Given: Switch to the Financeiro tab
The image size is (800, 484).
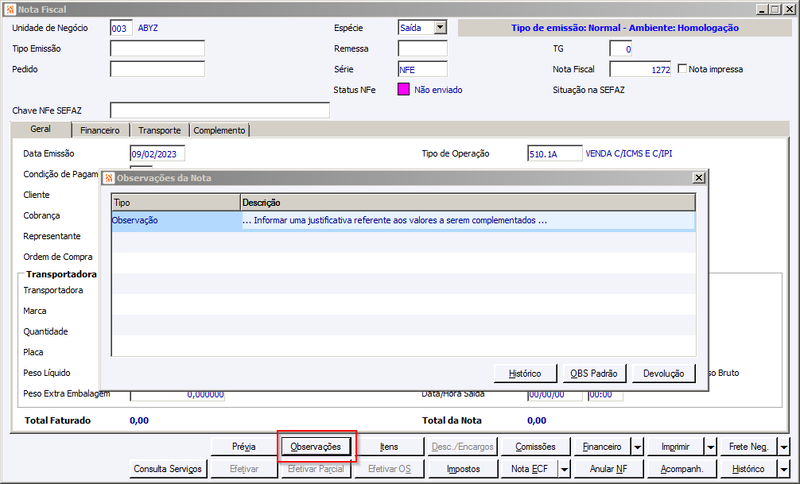Looking at the screenshot, I should pos(100,131).
